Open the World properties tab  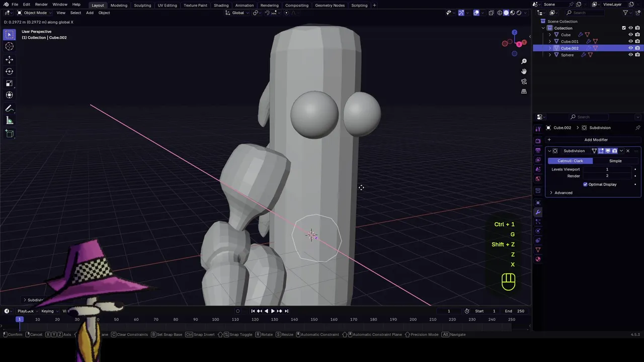[x=538, y=178]
